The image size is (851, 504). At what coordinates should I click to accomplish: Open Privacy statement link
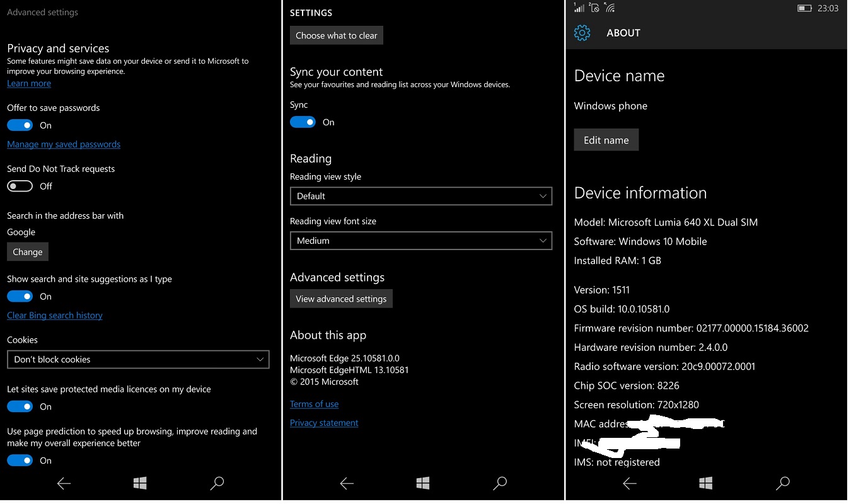[324, 423]
